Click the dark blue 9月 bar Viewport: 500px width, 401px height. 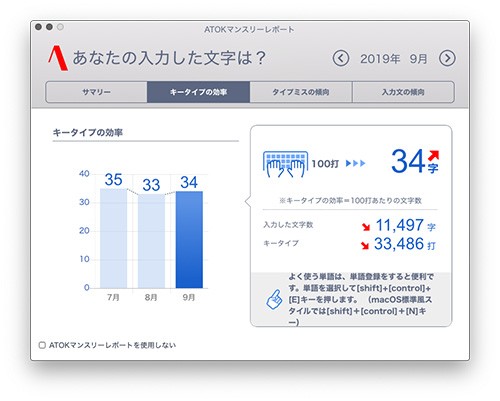(x=189, y=239)
